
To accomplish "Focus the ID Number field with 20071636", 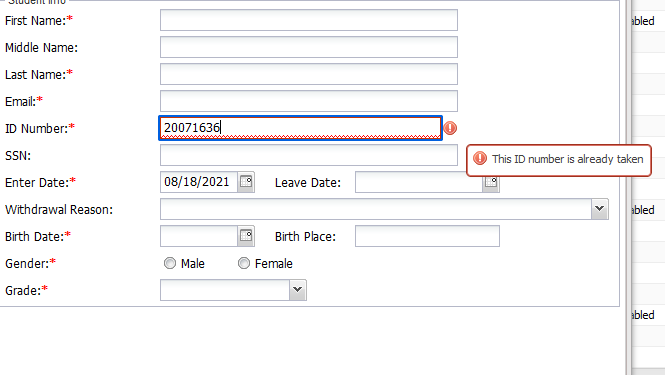I will 300,128.
